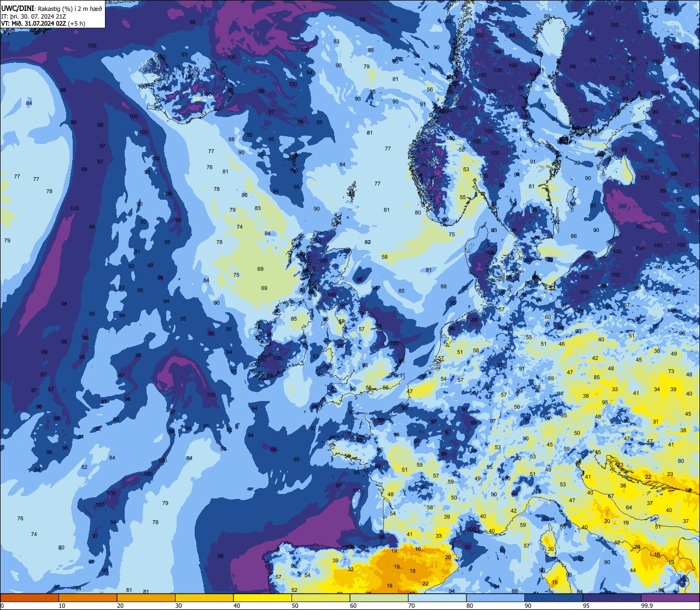Viewport: 700px width, 610px height.
Task: Click the legend tick label '30'
Action: click(x=178, y=606)
